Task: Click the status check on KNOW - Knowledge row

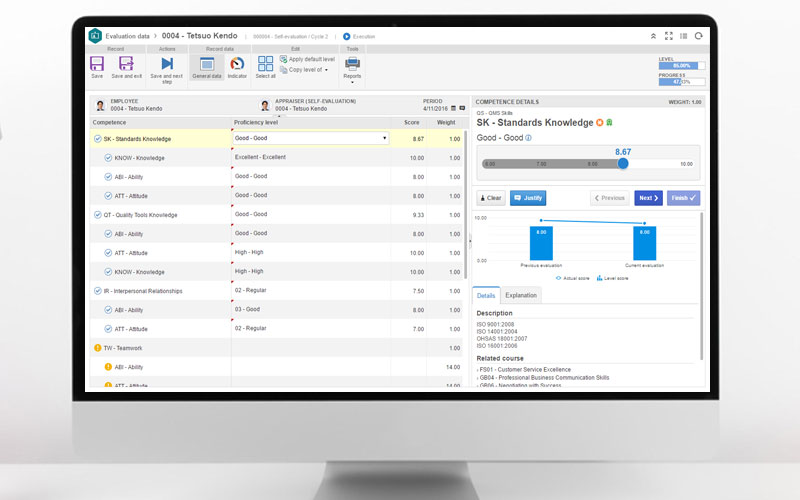Action: coord(108,158)
